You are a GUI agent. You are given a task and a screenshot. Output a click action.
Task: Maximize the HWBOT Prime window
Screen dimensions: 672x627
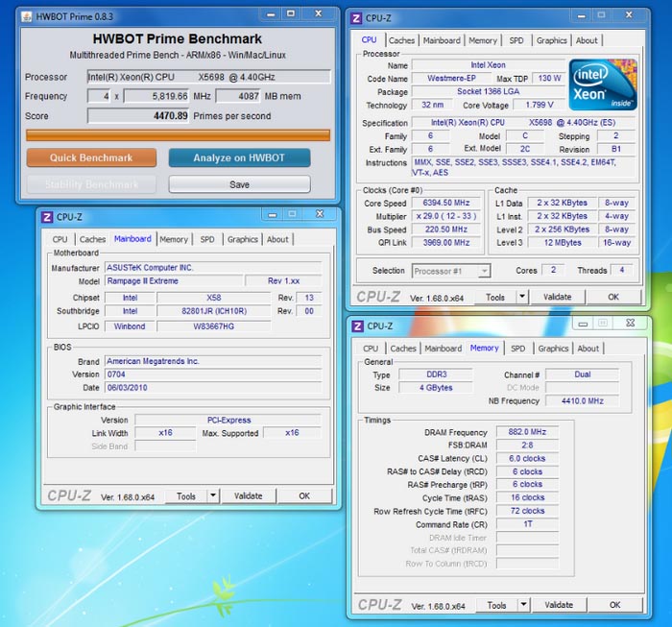point(291,13)
